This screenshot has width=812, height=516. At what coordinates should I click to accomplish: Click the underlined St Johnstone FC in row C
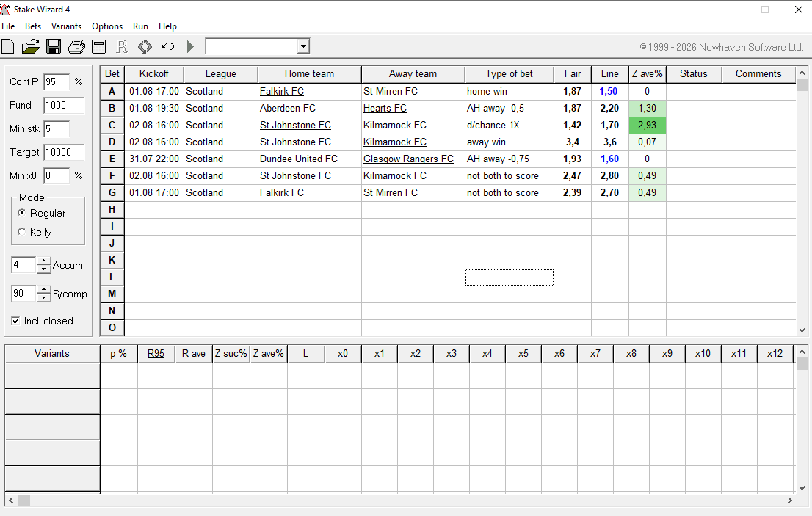[295, 126]
